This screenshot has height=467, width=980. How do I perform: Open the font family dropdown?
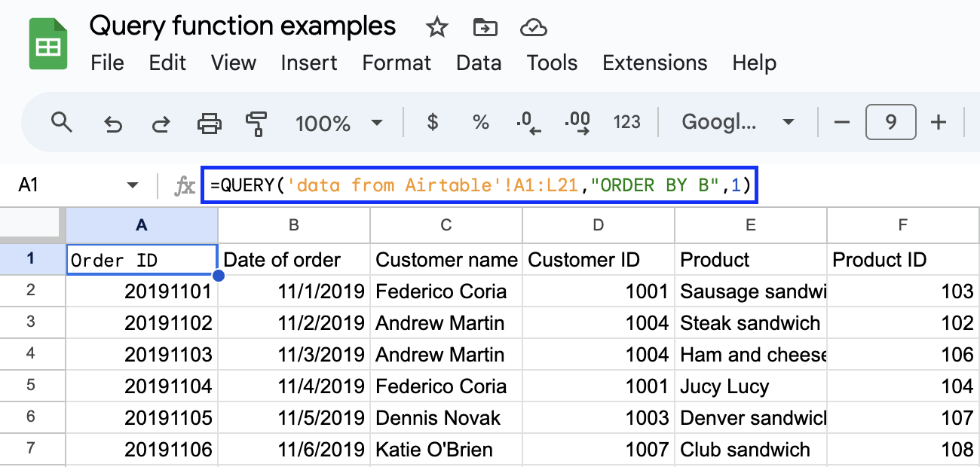click(x=738, y=122)
